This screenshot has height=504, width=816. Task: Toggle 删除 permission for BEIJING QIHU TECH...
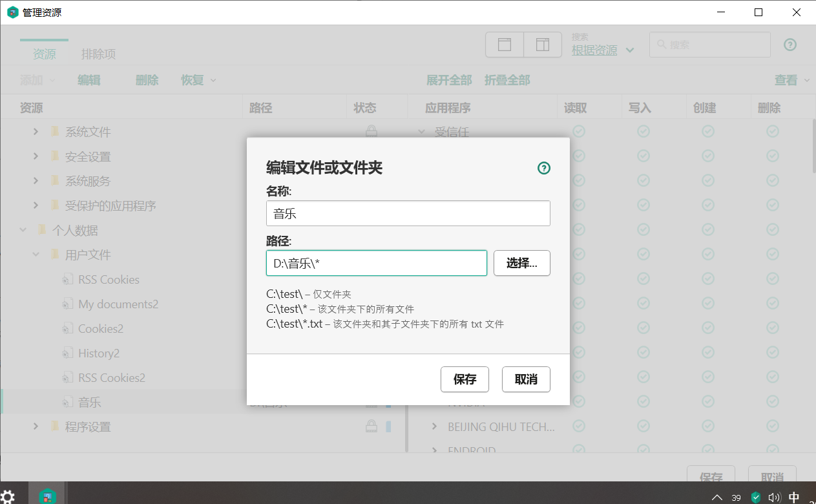pyautogui.click(x=773, y=426)
